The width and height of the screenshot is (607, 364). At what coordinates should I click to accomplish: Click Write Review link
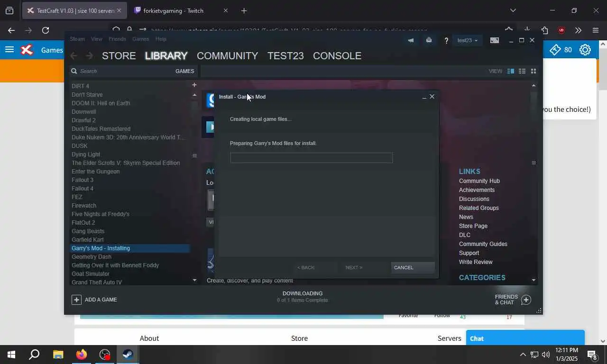[x=476, y=262]
